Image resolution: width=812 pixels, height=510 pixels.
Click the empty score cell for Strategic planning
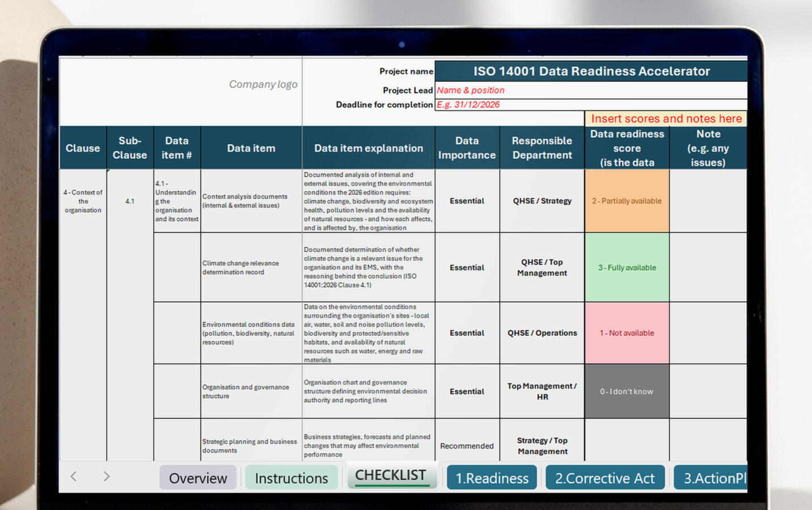point(627,440)
